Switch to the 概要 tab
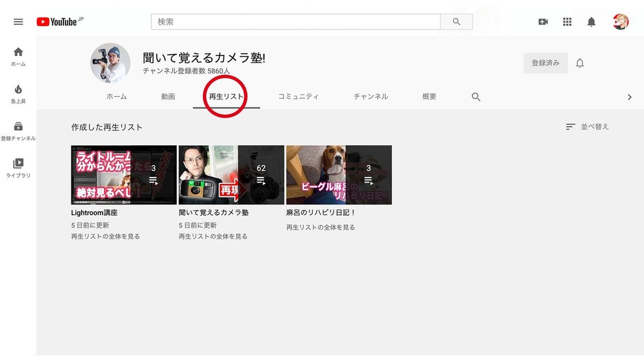This screenshot has width=644, height=362. pyautogui.click(x=429, y=97)
